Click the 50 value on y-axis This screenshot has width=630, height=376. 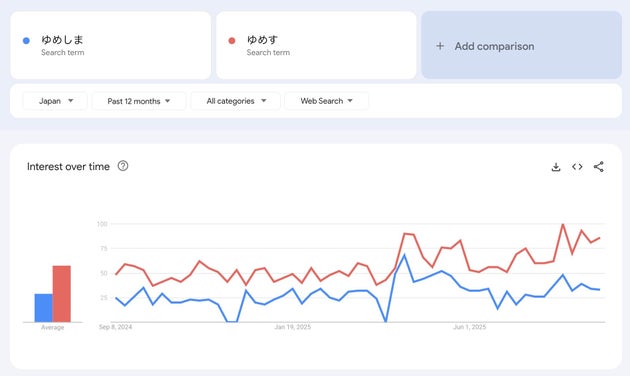point(104,273)
